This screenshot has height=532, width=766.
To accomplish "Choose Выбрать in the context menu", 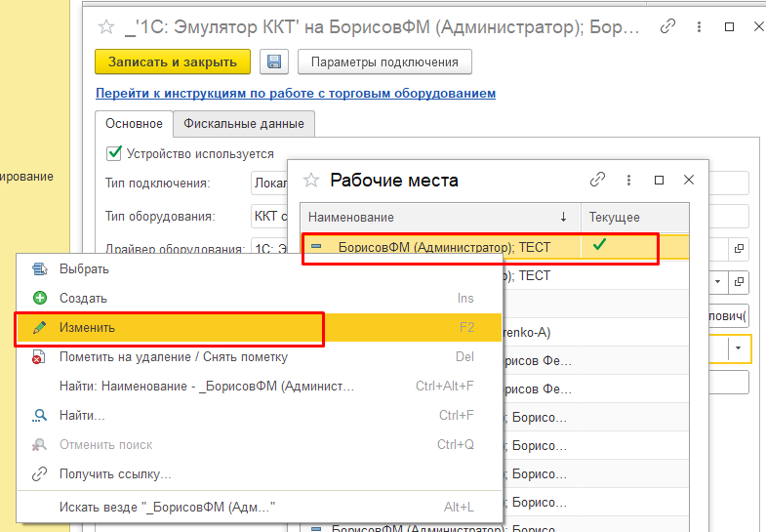I will [260, 269].
